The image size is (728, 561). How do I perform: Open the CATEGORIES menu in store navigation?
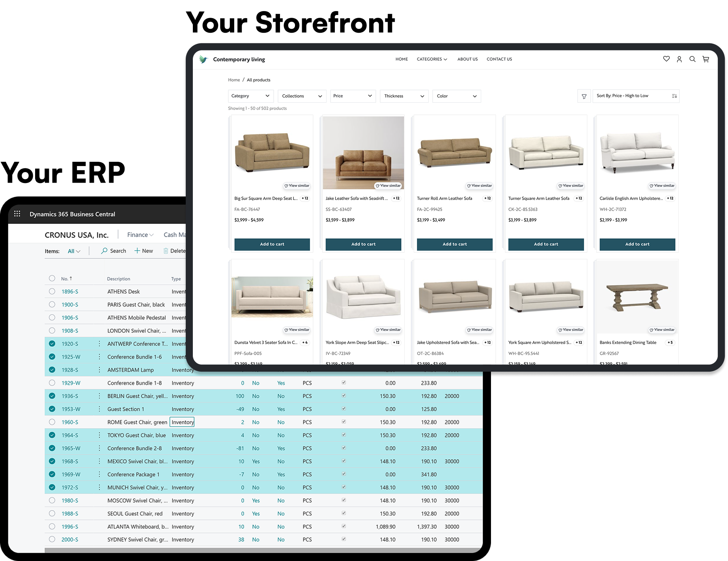(432, 59)
